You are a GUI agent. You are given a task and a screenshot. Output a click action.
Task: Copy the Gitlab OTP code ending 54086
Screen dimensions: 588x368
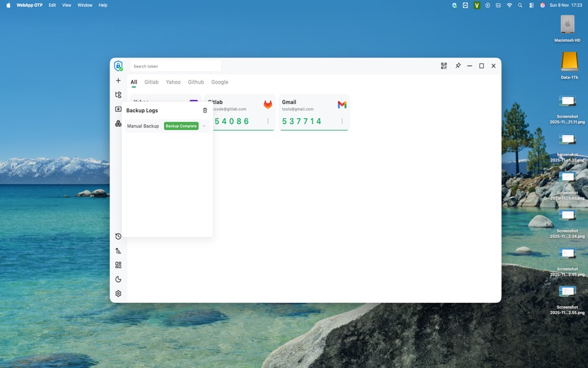pyautogui.click(x=231, y=121)
